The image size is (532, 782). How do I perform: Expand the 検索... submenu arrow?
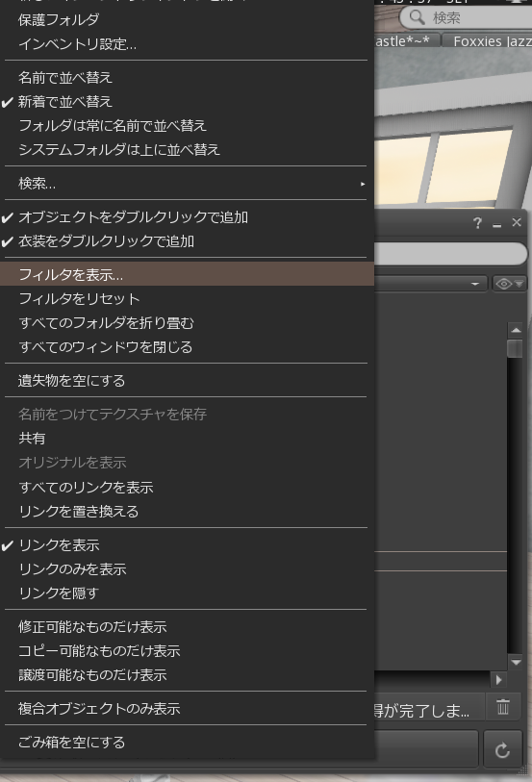pos(363,184)
